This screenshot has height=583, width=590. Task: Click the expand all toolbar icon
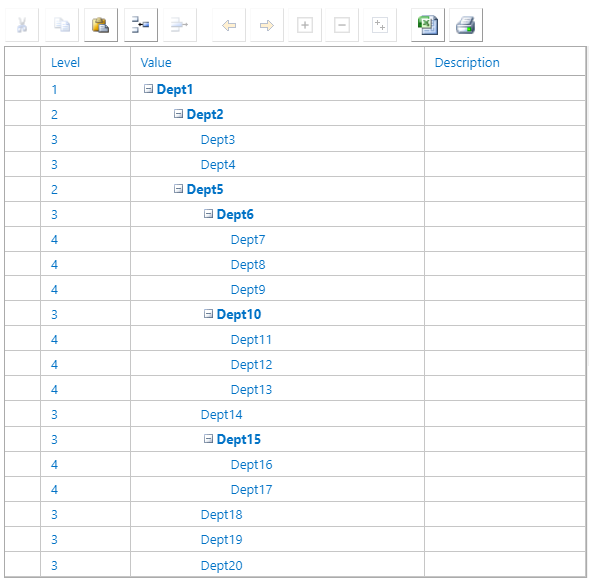point(380,25)
